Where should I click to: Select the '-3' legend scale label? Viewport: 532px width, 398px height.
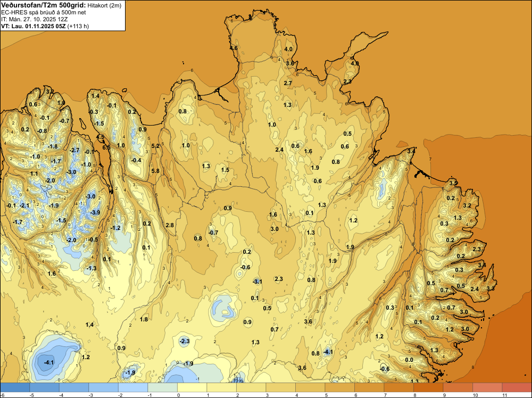(90, 395)
